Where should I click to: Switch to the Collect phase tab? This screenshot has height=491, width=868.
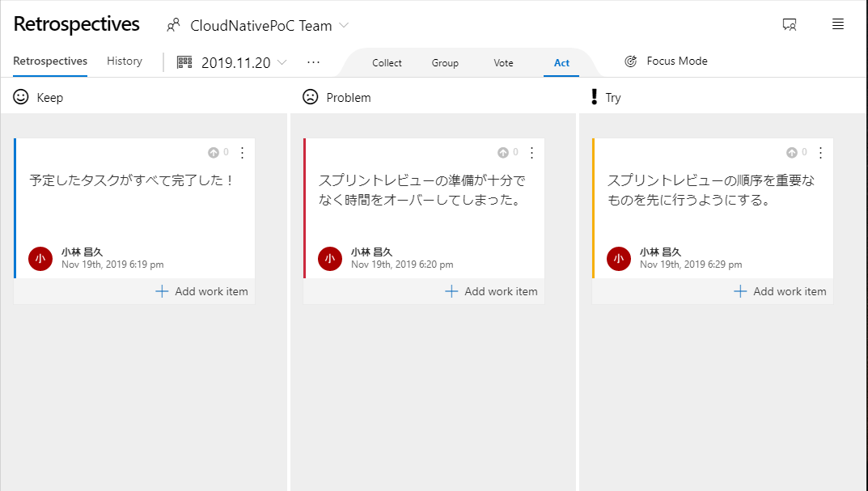(x=387, y=62)
